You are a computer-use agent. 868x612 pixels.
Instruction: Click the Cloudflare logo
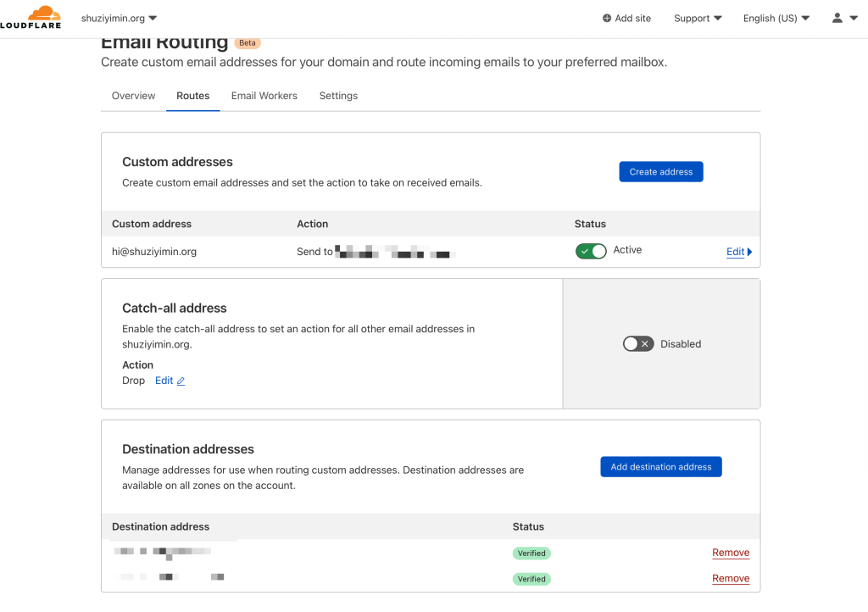[31, 17]
